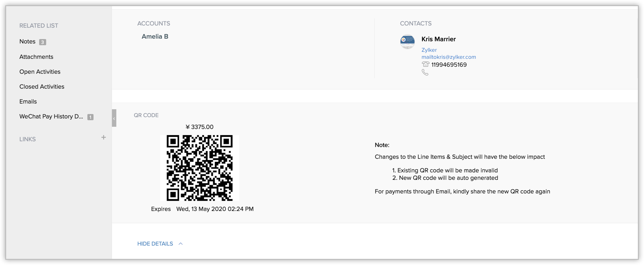Collapse details using the up chevron
The width and height of the screenshot is (644, 265).
(180, 244)
